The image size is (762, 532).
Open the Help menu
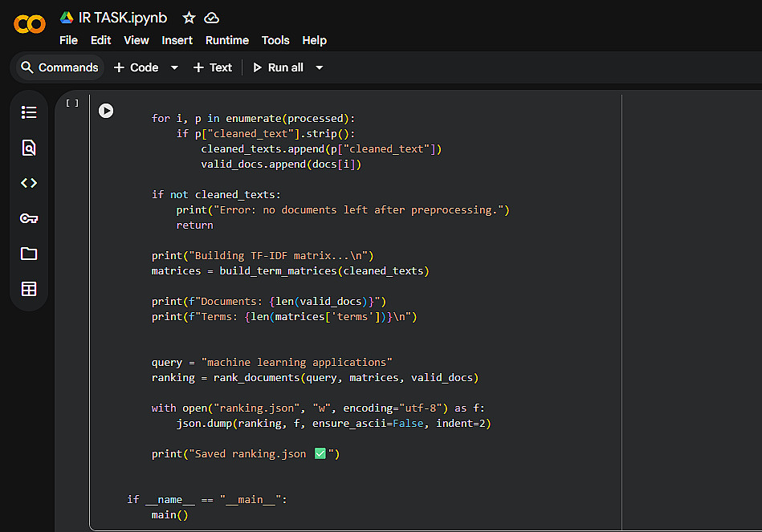pyautogui.click(x=315, y=40)
